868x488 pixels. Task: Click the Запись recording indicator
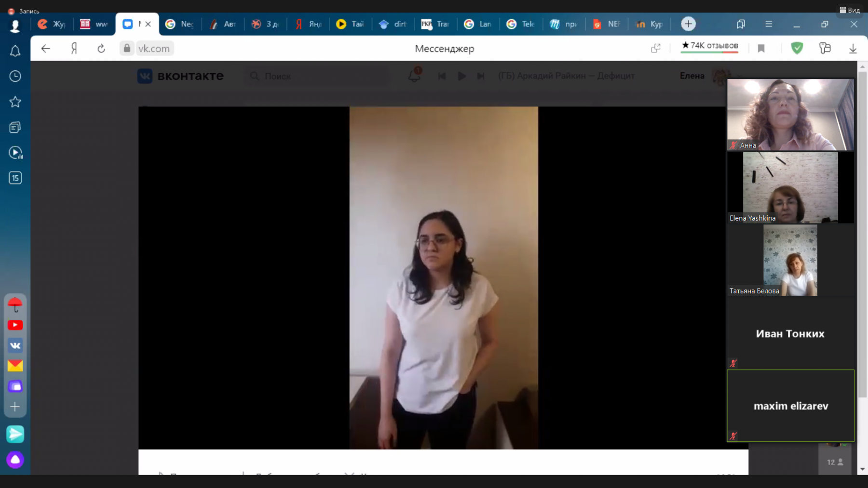[x=24, y=11]
